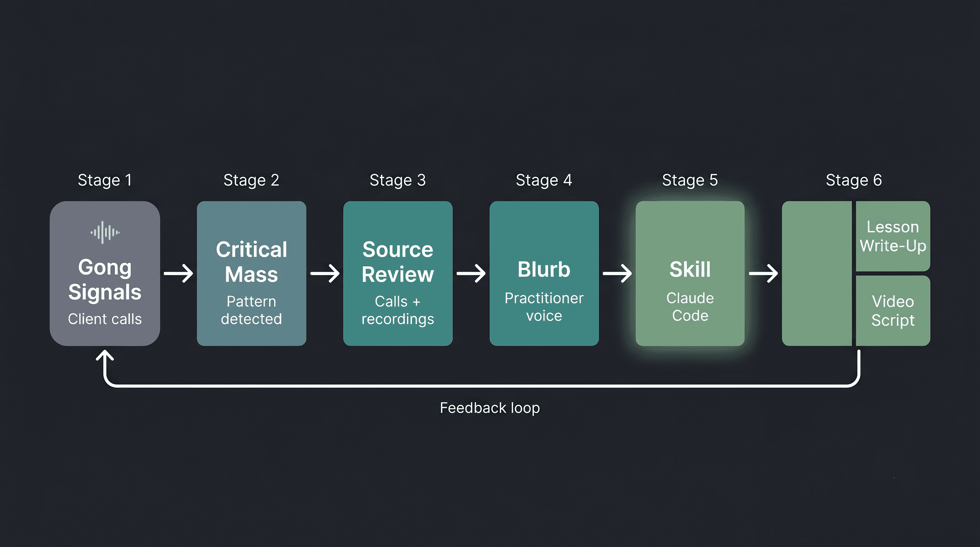Click the 'Stage 1' label
Viewport: 980px width, 547px height.
(105, 180)
